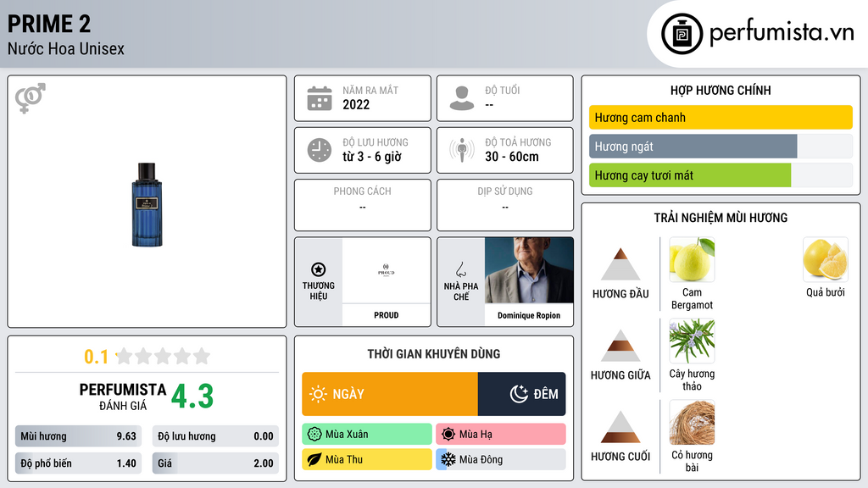Click the Độ phổ biến 1.40 score bar
The height and width of the screenshot is (488, 868).
click(x=79, y=463)
